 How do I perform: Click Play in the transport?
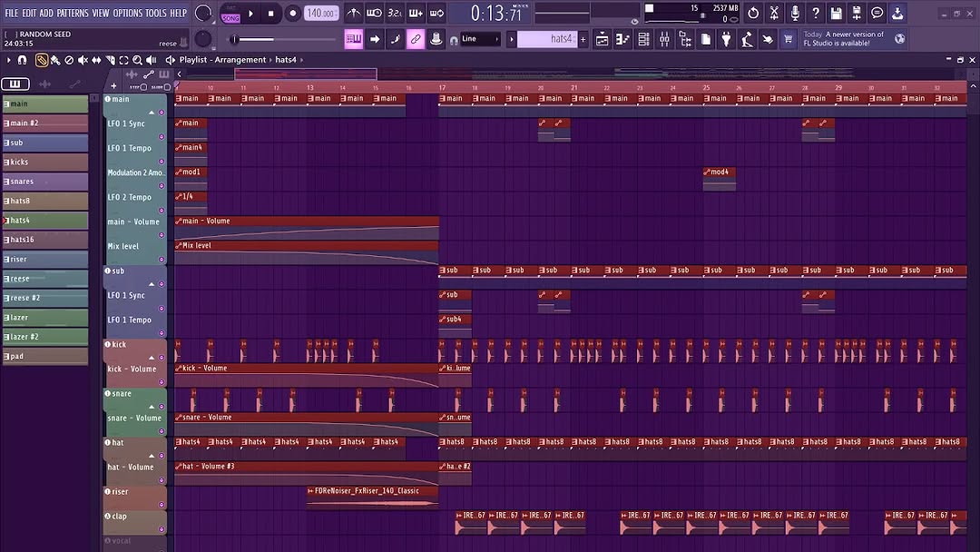(x=250, y=13)
